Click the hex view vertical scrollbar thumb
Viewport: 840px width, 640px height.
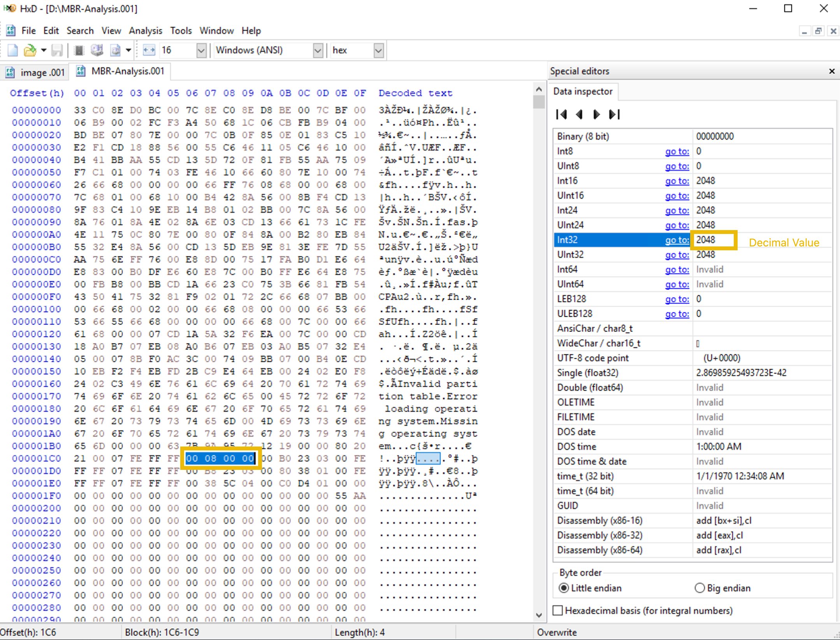pos(539,102)
